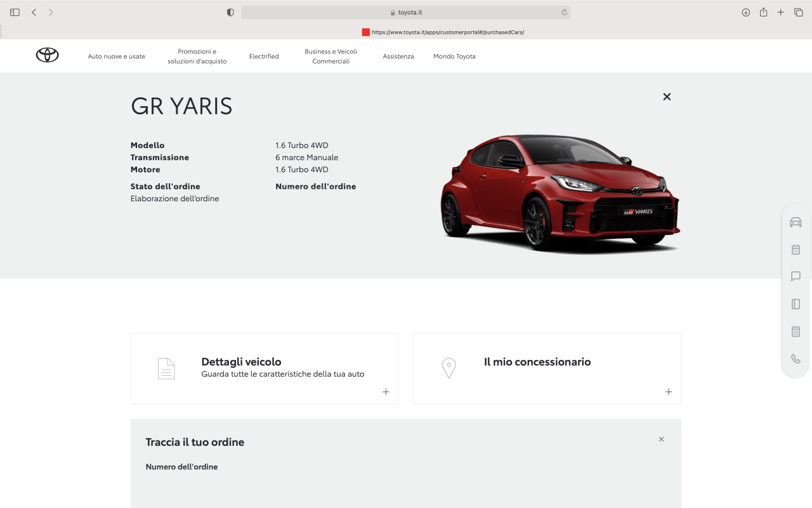Click the location pin icon in concessionario card

tap(449, 368)
